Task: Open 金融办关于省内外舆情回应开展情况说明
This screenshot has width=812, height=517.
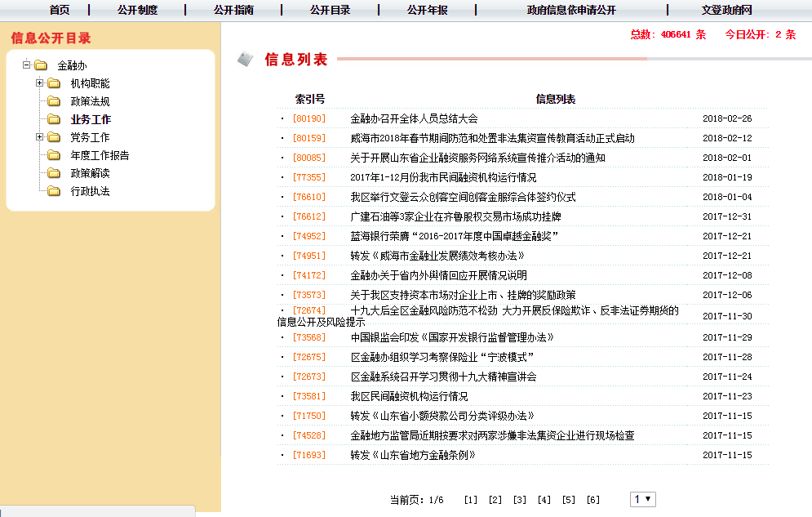Action: (438, 275)
